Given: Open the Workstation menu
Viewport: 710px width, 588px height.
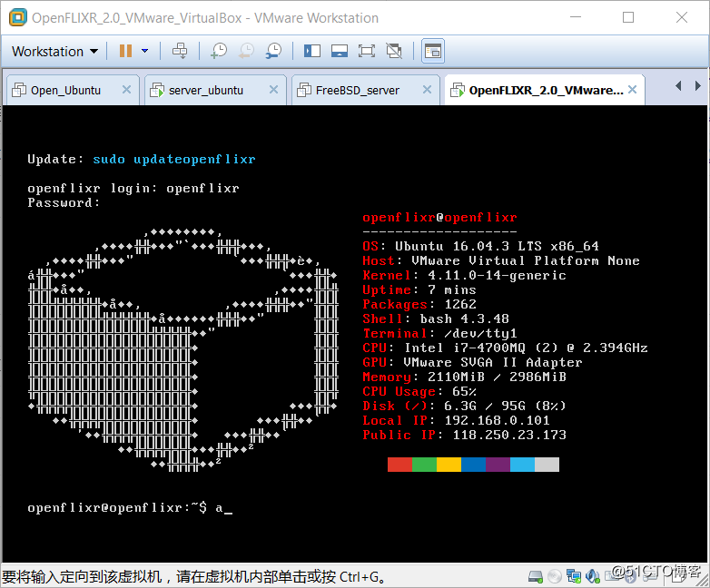Looking at the screenshot, I should click(54, 51).
